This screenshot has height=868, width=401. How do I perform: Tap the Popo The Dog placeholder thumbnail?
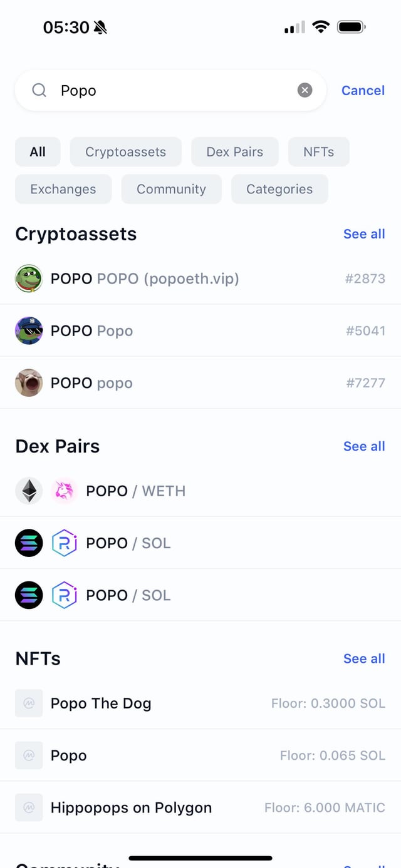tap(29, 703)
